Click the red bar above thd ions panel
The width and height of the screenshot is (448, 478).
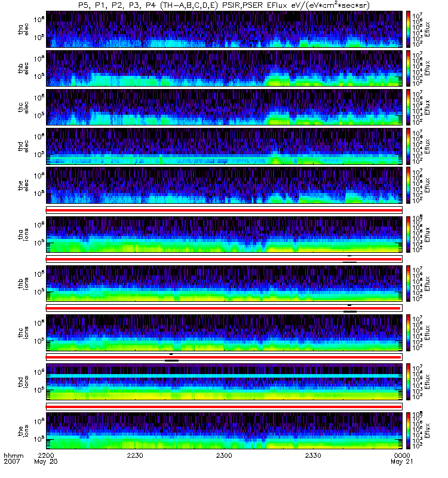tap(223, 357)
